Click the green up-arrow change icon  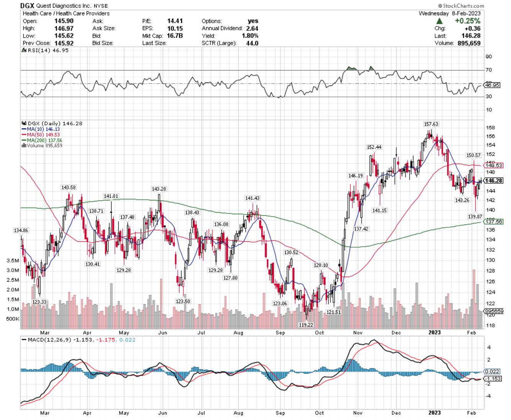tap(440, 21)
